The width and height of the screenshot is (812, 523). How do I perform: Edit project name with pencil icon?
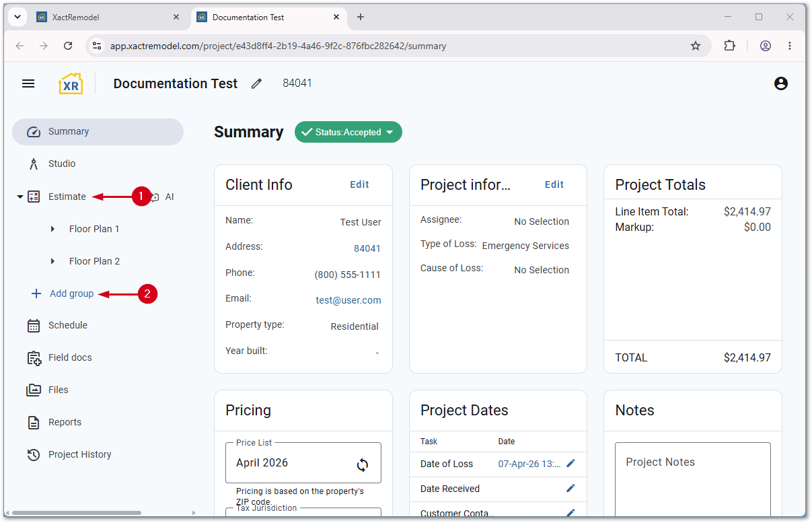(256, 83)
